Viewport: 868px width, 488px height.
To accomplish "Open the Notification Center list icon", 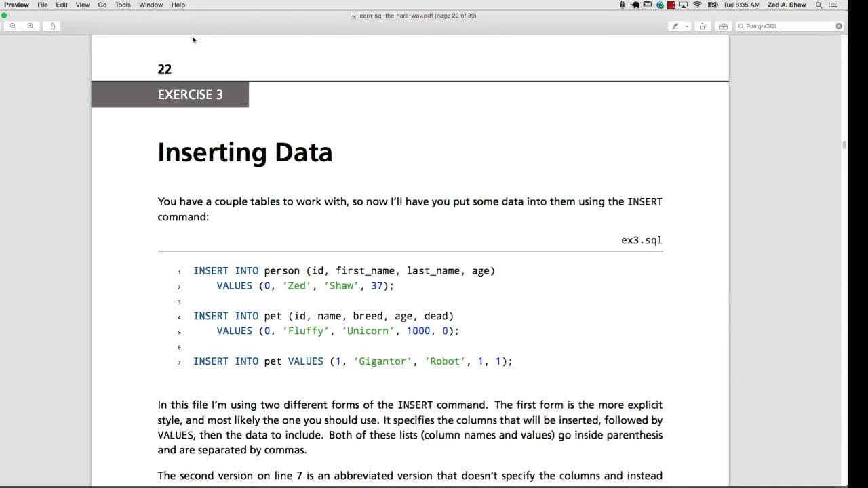I will (833, 5).
